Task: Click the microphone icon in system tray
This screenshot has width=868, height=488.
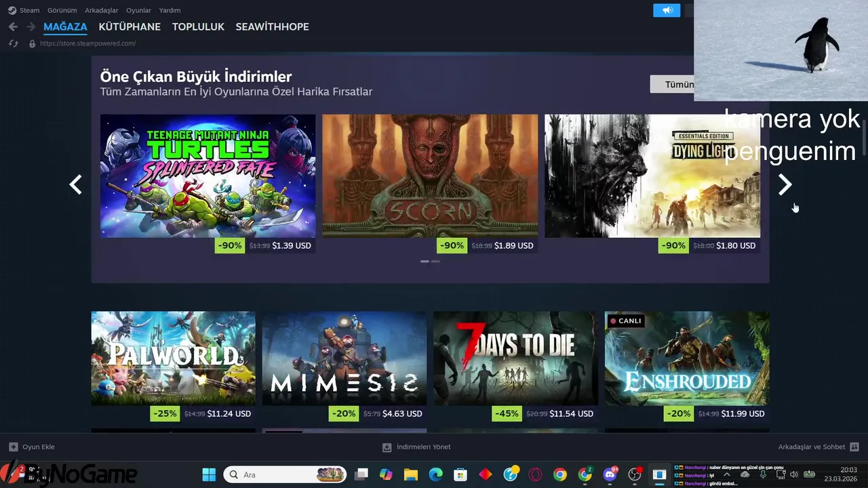Action: pos(763,474)
